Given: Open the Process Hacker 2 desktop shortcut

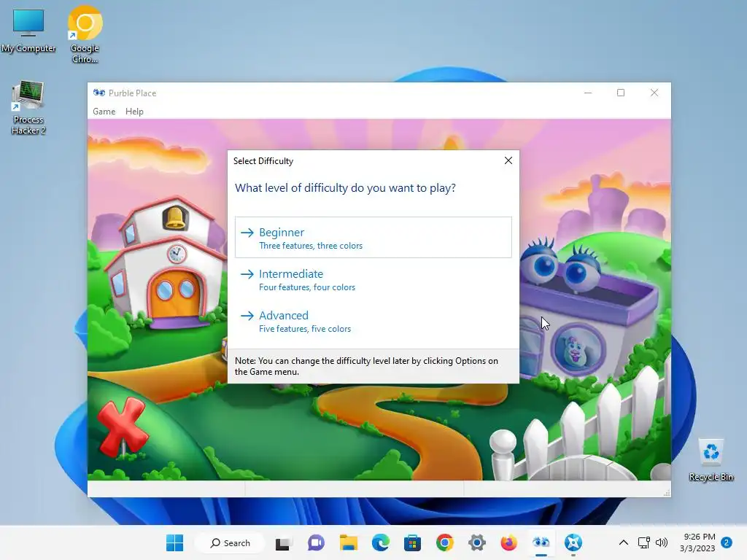Looking at the screenshot, I should point(28,108).
